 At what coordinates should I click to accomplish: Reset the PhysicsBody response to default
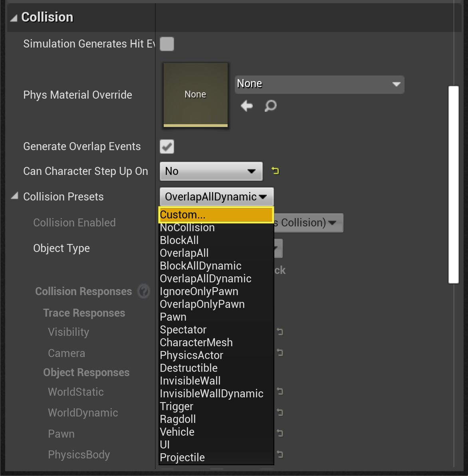[280, 454]
